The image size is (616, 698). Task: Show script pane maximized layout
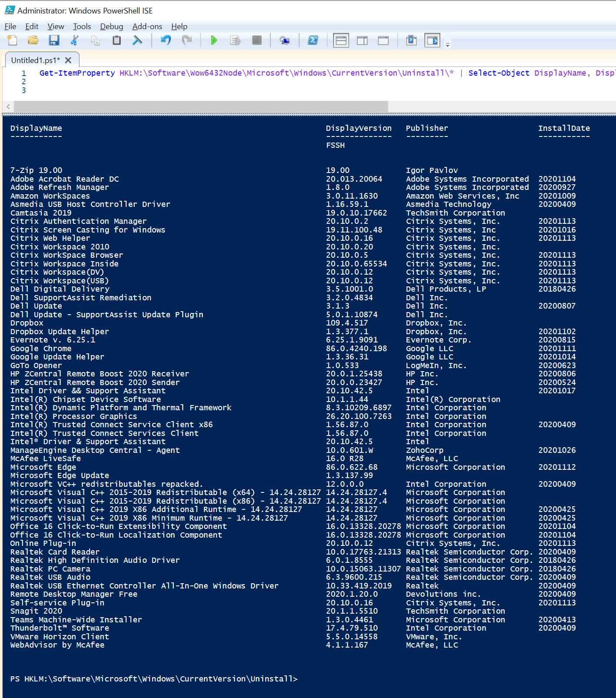tap(383, 40)
